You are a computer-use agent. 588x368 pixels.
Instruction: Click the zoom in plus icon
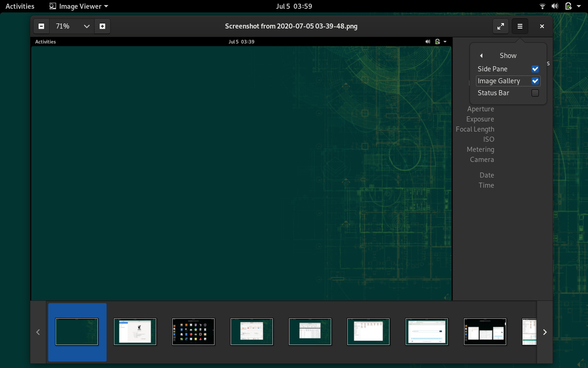pyautogui.click(x=102, y=26)
